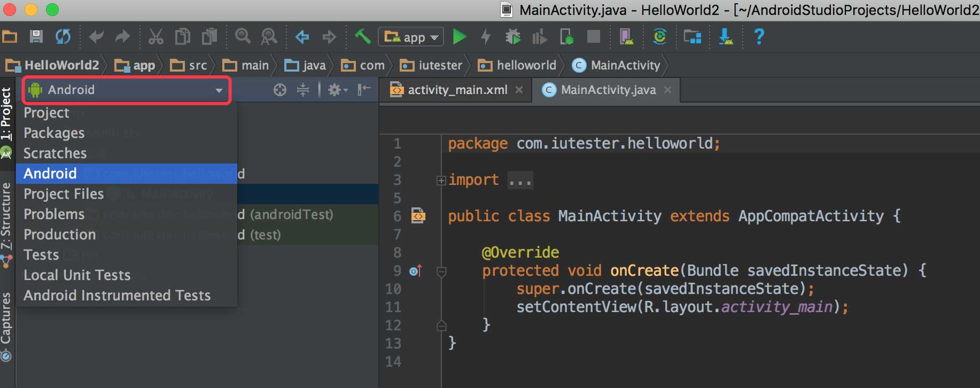This screenshot has width=980, height=388.
Task: Click the related XML file gutter icon
Action: pyautogui.click(x=418, y=216)
